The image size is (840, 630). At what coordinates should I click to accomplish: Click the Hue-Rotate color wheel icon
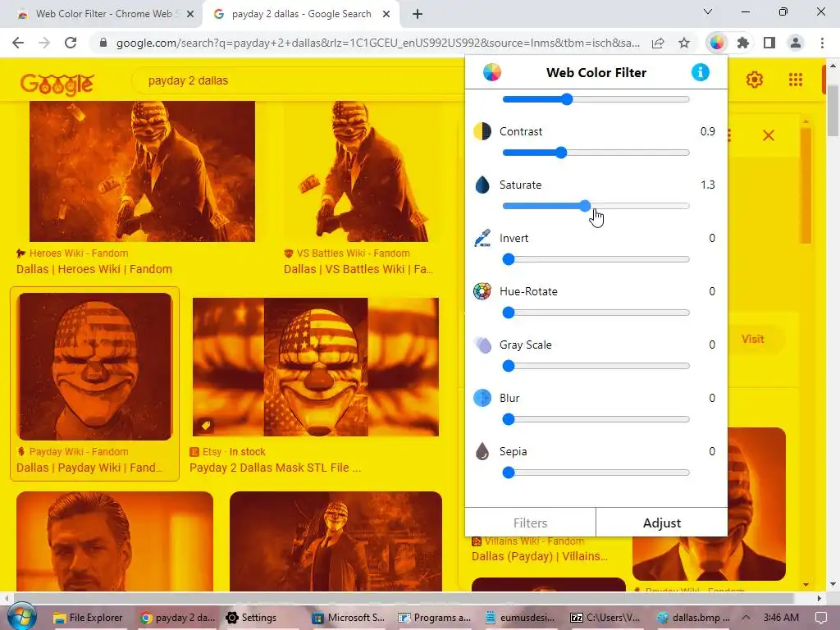(482, 291)
